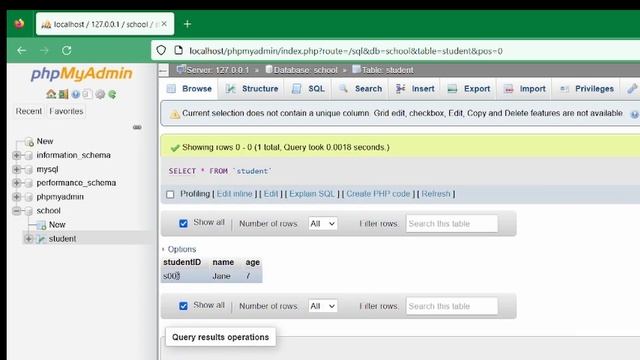Screen dimensions: 640x360
Task: Collapse the school database node
Action: point(16,211)
